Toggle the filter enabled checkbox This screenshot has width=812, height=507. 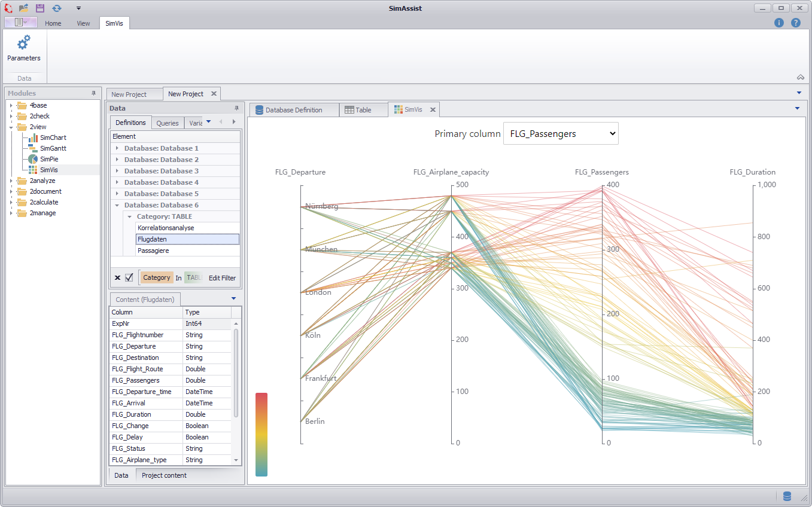pos(129,277)
